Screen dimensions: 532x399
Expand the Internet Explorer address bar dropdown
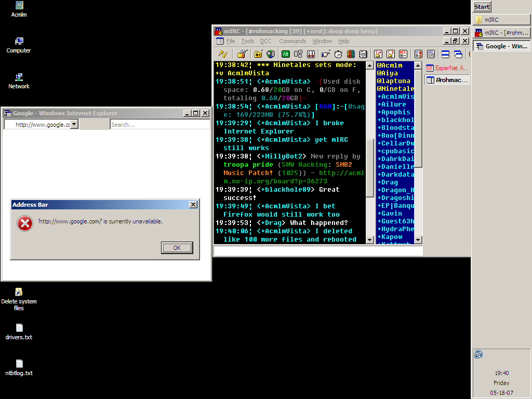(74, 124)
